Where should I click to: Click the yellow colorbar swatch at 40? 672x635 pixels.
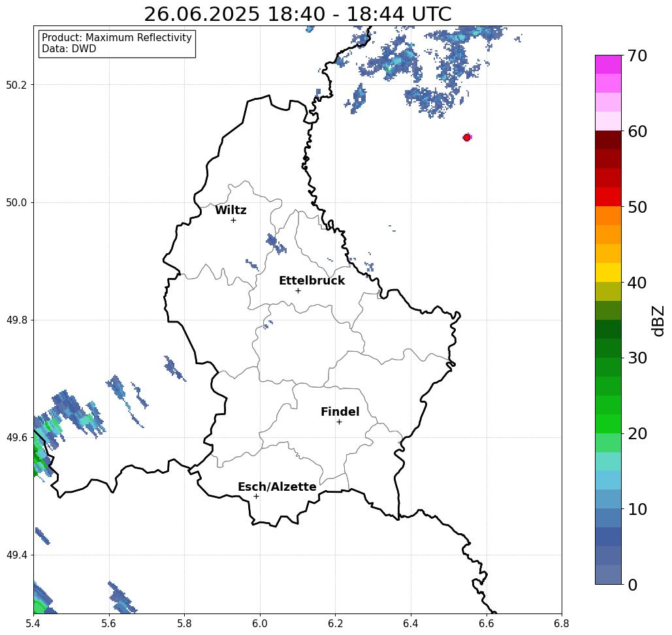tap(608, 272)
